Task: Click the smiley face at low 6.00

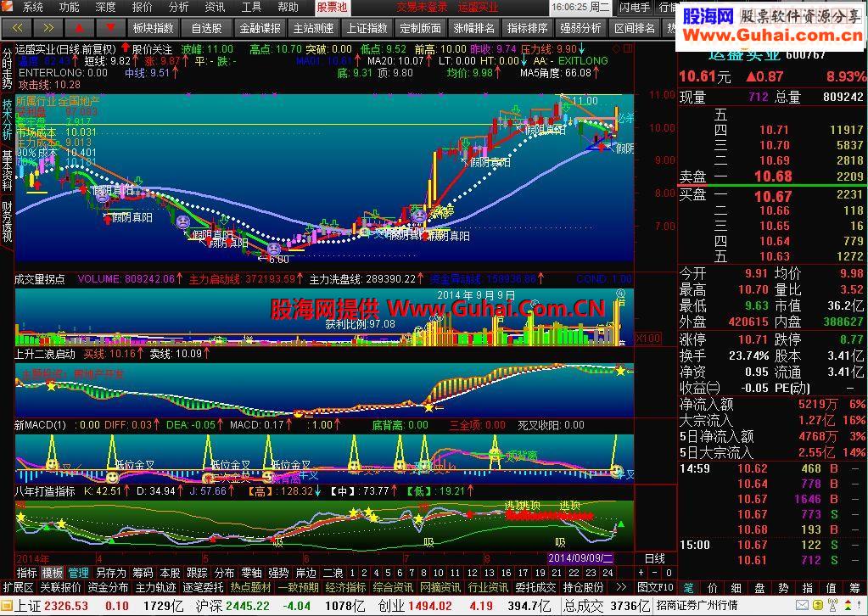Action: (274, 249)
